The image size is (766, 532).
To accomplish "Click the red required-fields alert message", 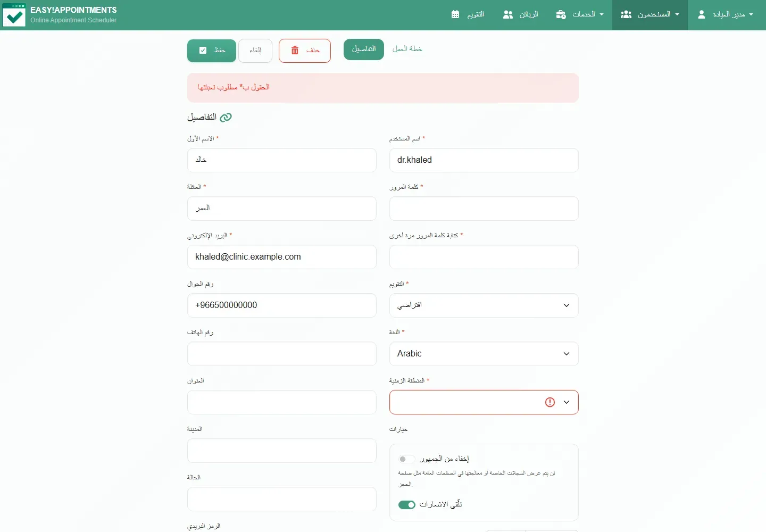I will [383, 88].
